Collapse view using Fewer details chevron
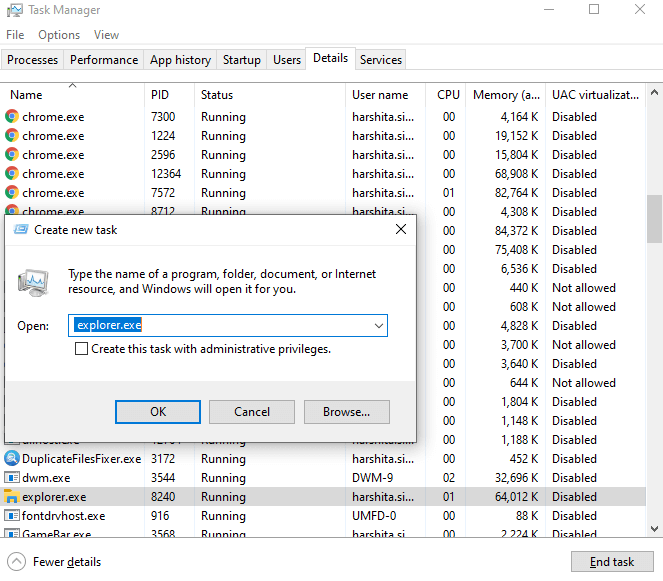Viewport: 663px width, 581px height. (x=16, y=561)
